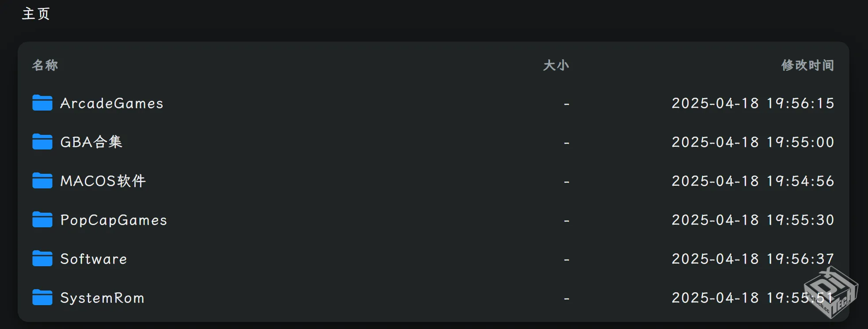This screenshot has height=329, width=868.
Task: Open the ArcadeGames folder link
Action: coord(112,103)
